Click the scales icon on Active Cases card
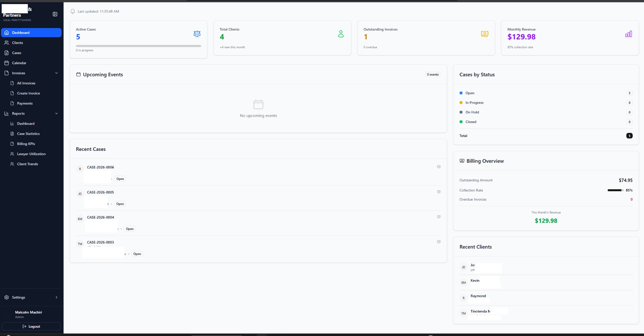This screenshot has height=336, width=644. pos(197,34)
